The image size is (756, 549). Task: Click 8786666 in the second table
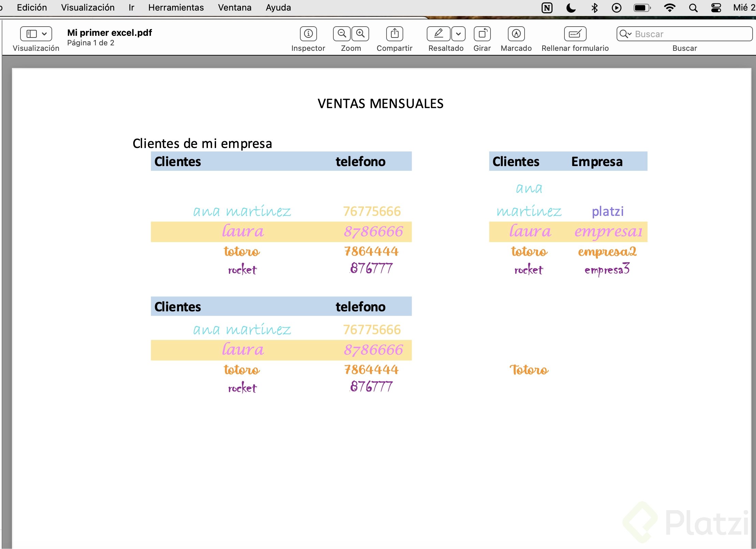pos(373,350)
